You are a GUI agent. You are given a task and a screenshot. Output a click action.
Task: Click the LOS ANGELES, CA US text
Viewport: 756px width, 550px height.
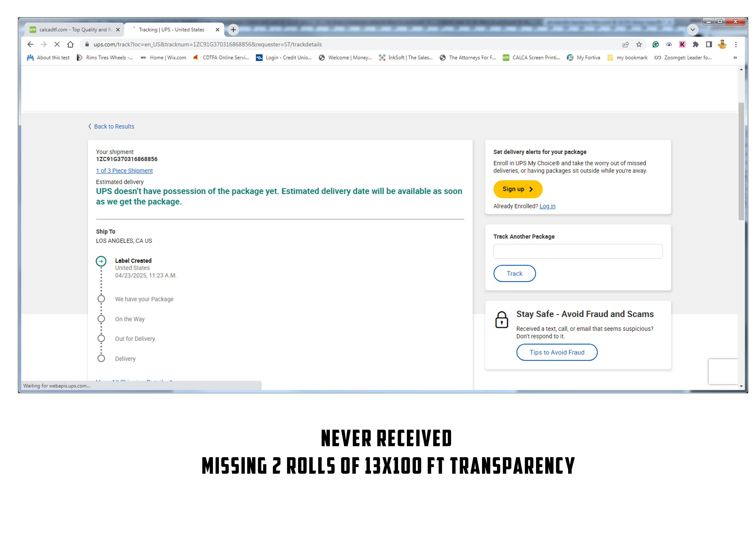(x=124, y=241)
